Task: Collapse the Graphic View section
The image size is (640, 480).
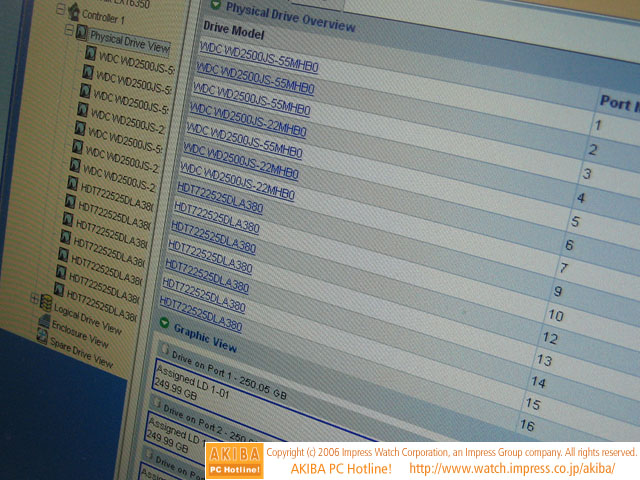Action: 164,322
